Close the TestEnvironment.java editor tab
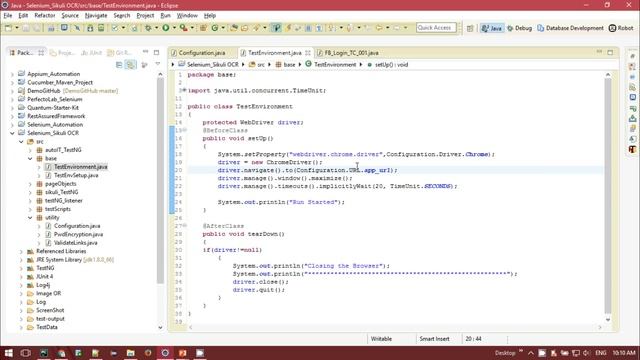The height and width of the screenshot is (360, 640). point(308,53)
